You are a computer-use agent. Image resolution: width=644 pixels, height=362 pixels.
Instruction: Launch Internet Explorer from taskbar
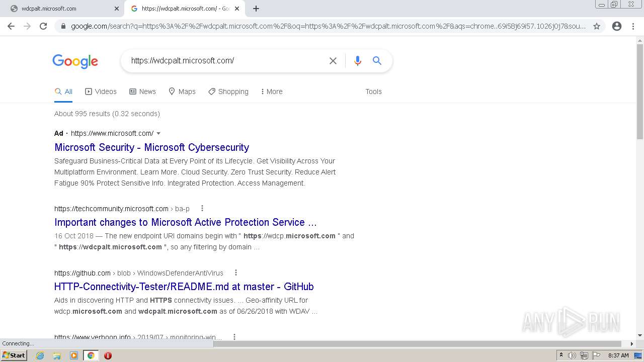coord(40,355)
